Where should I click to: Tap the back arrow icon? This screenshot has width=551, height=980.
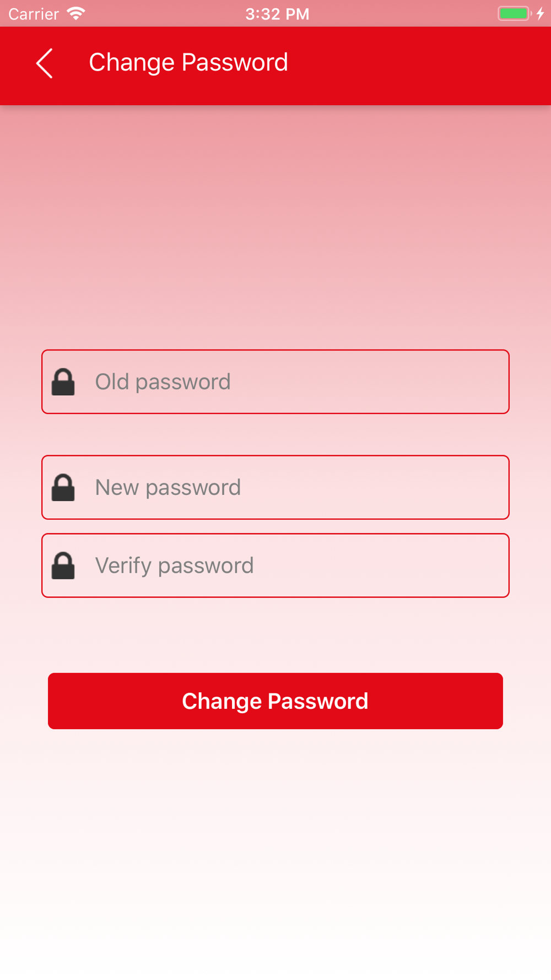tap(45, 63)
